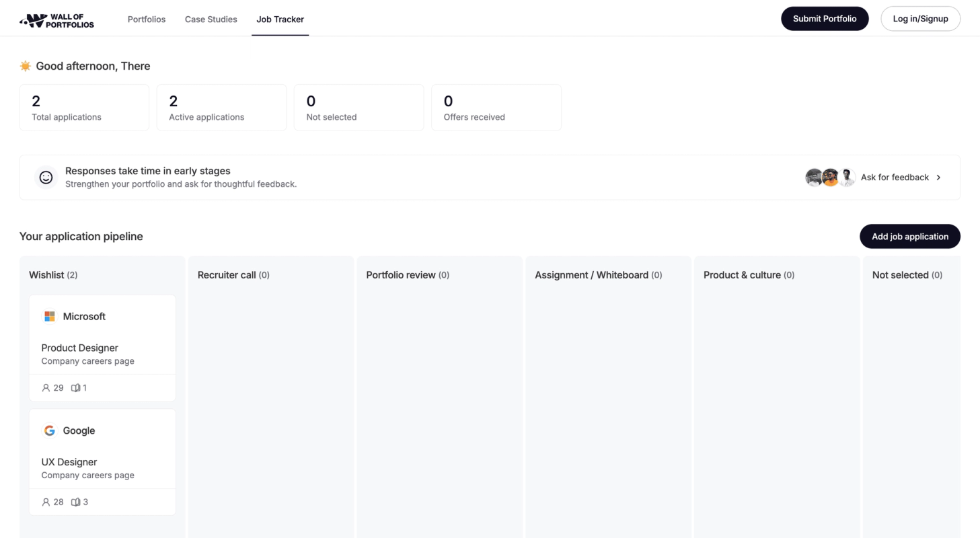
Task: Click the person icon on Microsoft card
Action: coord(46,388)
